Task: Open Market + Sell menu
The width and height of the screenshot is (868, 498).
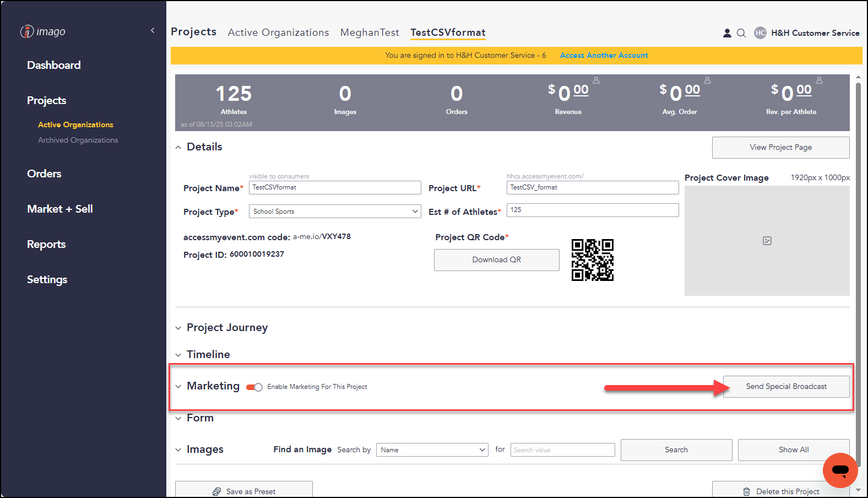Action: 60,209
